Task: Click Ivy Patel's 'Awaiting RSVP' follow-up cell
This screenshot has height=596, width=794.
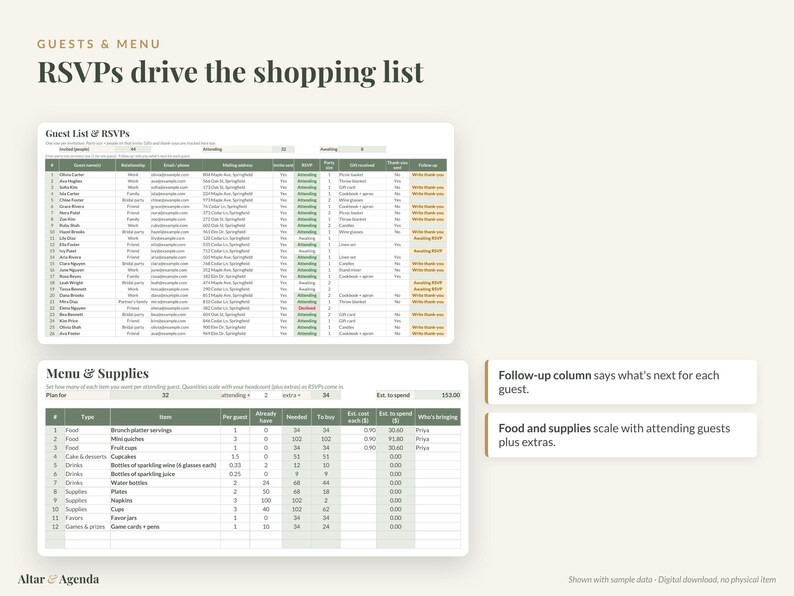Action: pos(428,251)
